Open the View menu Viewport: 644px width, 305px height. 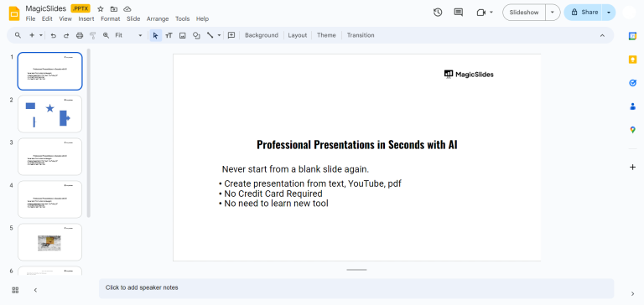click(65, 19)
